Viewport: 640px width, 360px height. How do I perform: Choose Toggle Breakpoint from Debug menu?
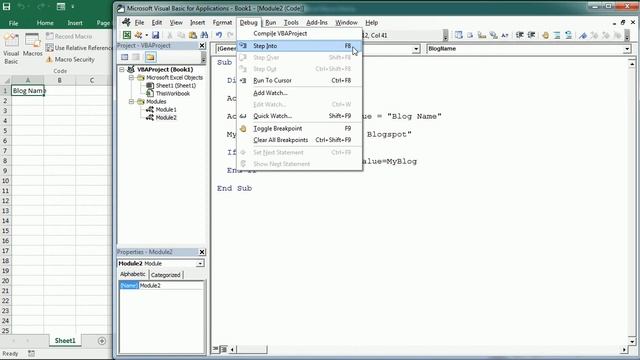tap(300, 129)
